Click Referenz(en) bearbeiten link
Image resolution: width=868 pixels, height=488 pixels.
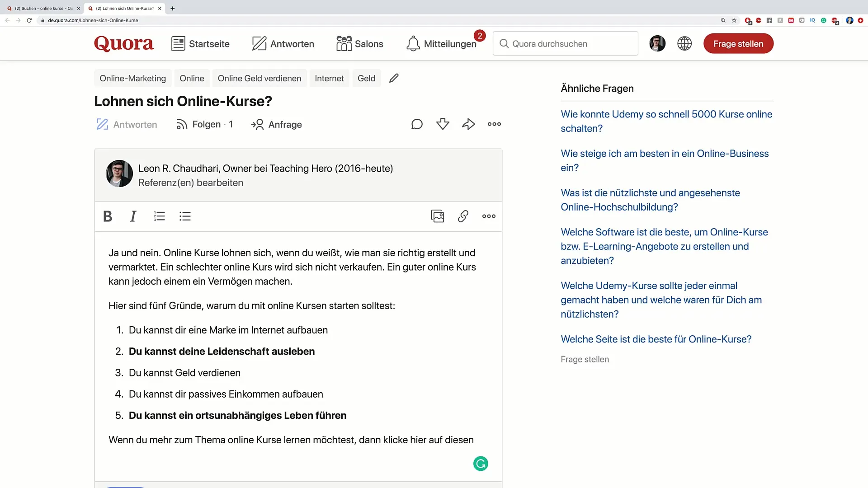point(191,183)
